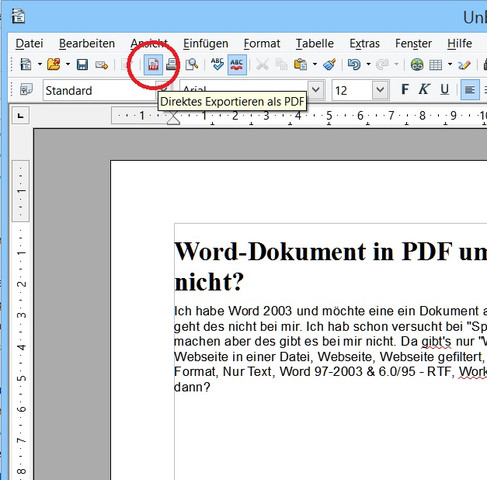Click the spelling and grammar check icon
The image size is (487, 480).
click(x=217, y=64)
